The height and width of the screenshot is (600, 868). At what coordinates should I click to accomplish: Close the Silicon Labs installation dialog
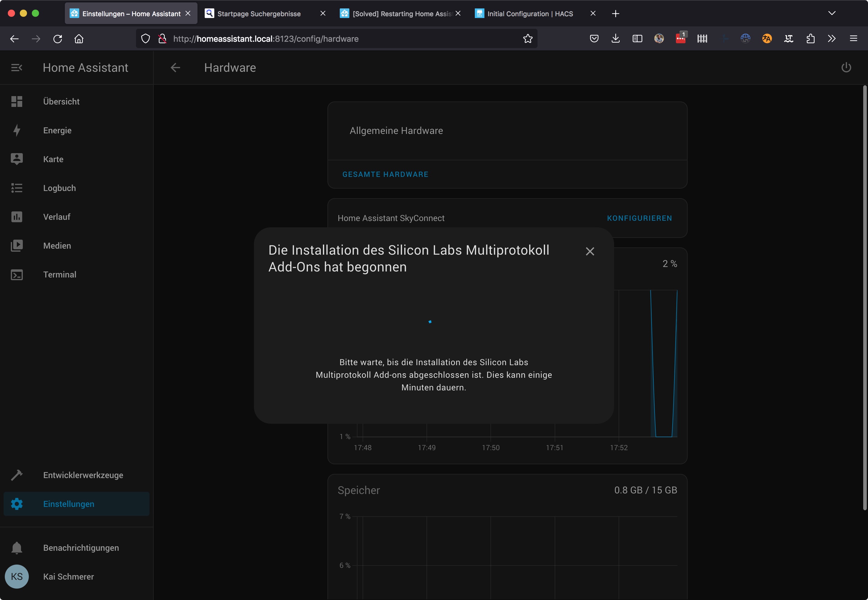589,252
